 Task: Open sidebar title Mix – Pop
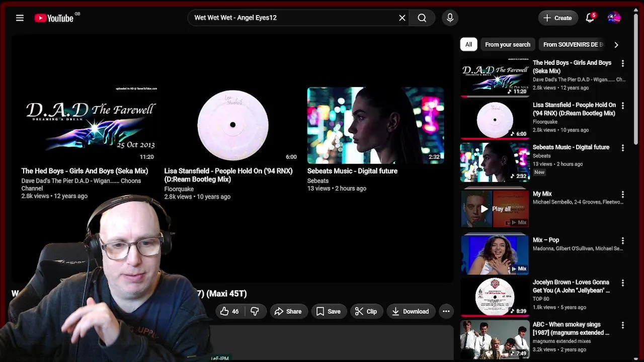tap(546, 240)
